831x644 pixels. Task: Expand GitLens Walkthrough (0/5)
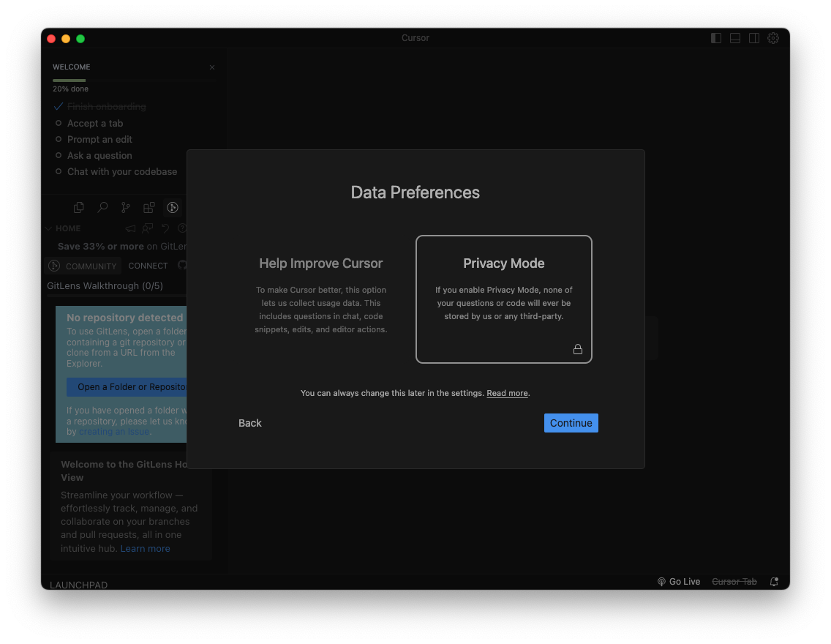click(x=105, y=285)
